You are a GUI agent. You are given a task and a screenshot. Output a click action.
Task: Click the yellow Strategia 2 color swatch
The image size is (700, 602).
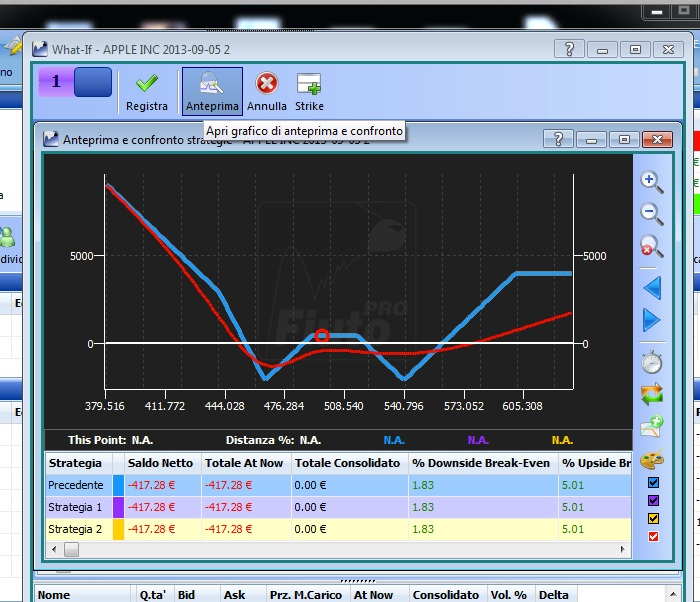(118, 529)
